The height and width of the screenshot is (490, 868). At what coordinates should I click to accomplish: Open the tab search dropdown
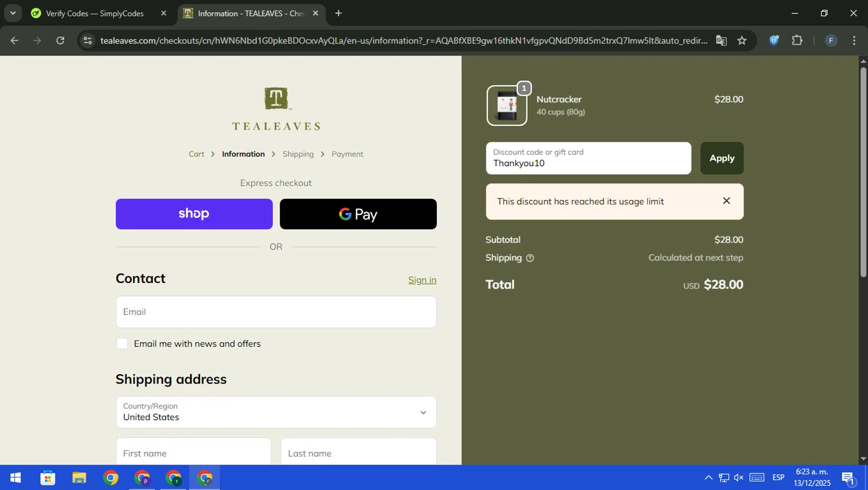click(x=13, y=13)
